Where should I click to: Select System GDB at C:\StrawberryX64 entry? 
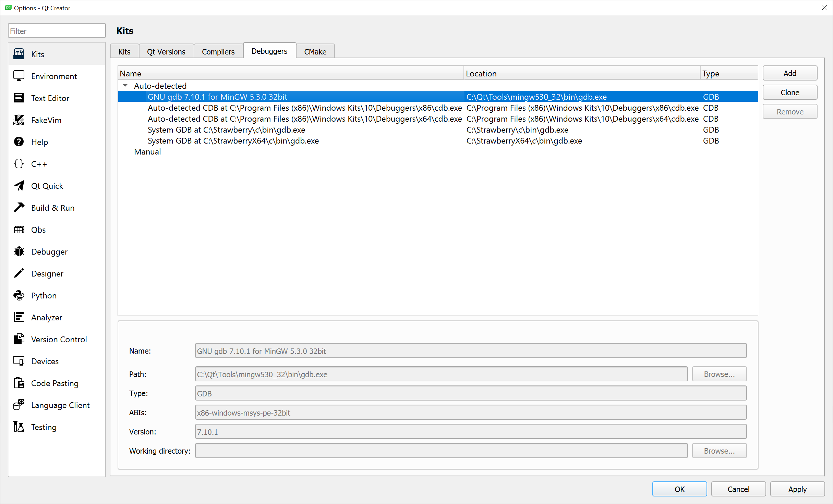tap(233, 141)
